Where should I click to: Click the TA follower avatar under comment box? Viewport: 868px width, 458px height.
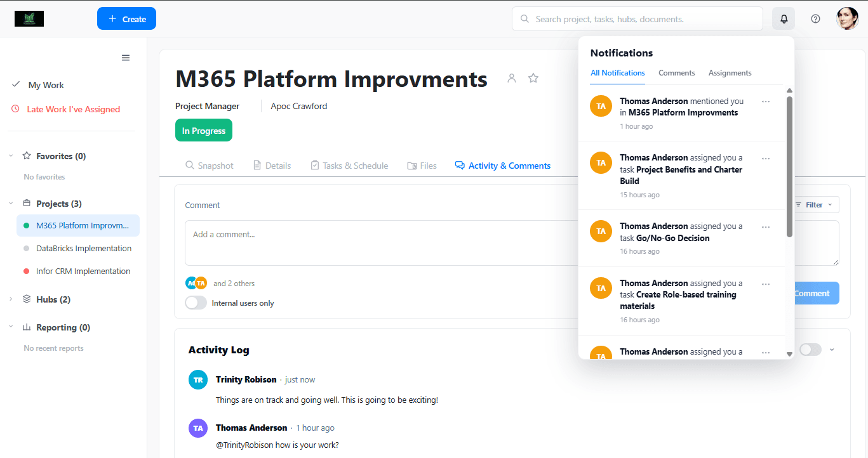point(201,283)
